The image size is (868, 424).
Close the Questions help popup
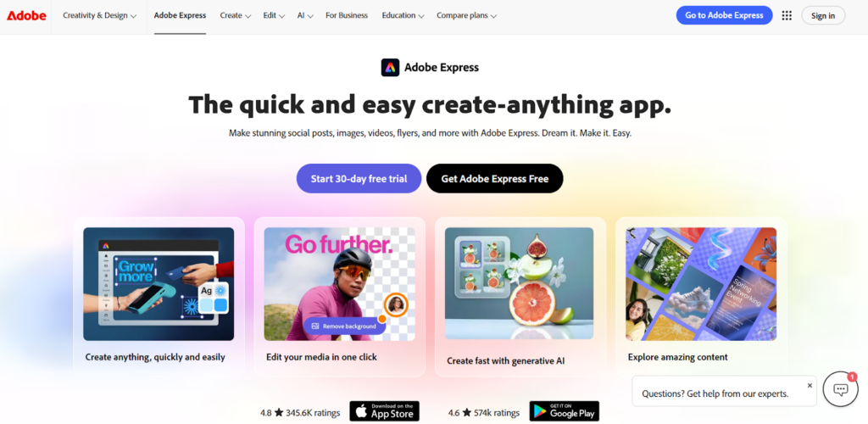pos(810,385)
